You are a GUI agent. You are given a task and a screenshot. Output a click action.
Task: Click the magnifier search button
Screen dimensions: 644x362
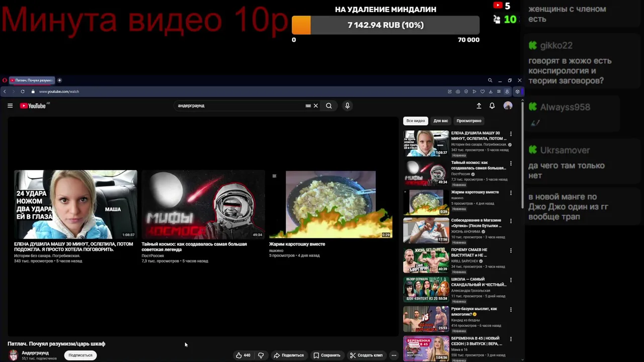pyautogui.click(x=329, y=106)
